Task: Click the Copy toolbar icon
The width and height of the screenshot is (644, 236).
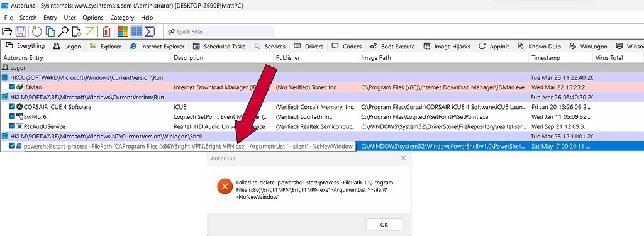Action: (50, 31)
